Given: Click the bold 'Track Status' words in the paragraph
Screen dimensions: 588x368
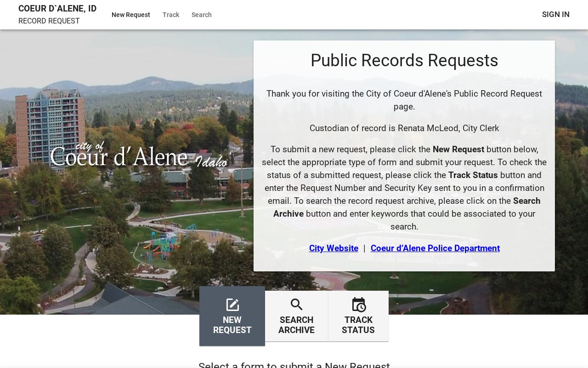Looking at the screenshot, I should click(473, 175).
